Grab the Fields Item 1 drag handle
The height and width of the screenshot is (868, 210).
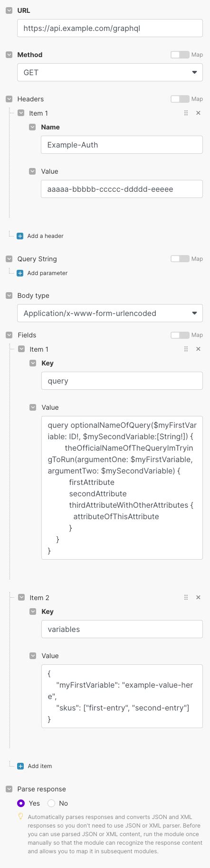(186, 349)
